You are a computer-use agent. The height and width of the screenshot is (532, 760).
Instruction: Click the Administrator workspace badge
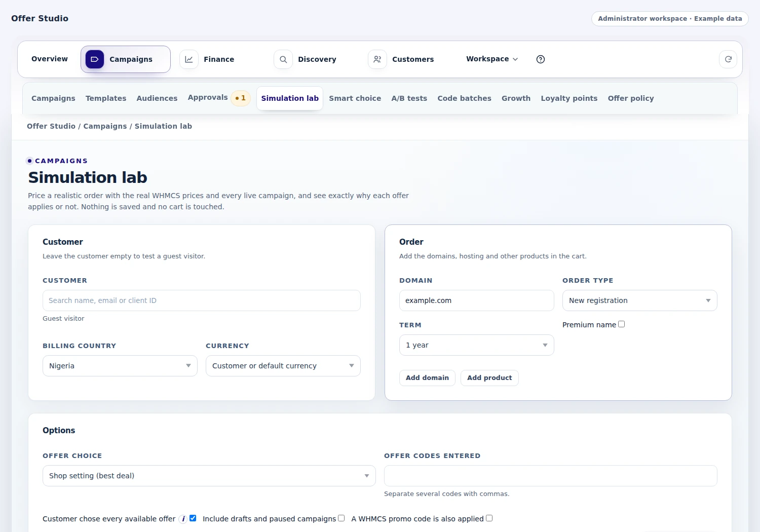click(x=670, y=19)
